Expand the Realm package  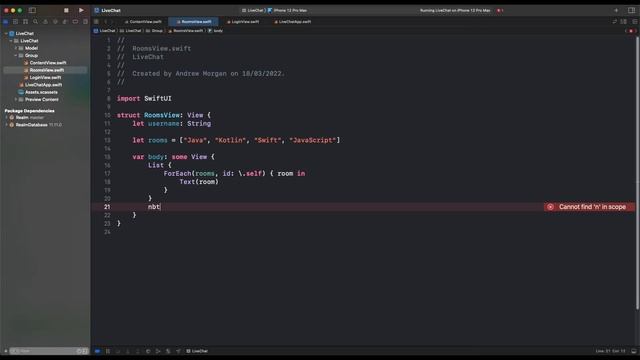pyautogui.click(x=6, y=118)
